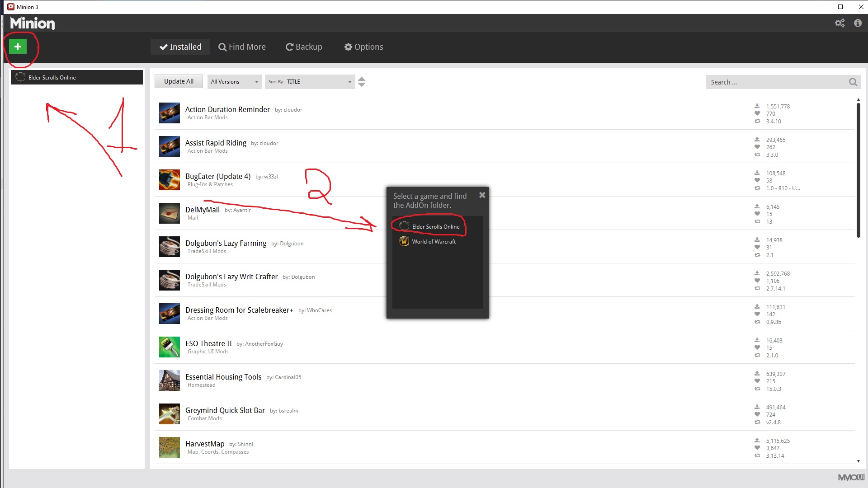Click the addon list scrollbar thumb
868x488 pixels.
(x=858, y=170)
